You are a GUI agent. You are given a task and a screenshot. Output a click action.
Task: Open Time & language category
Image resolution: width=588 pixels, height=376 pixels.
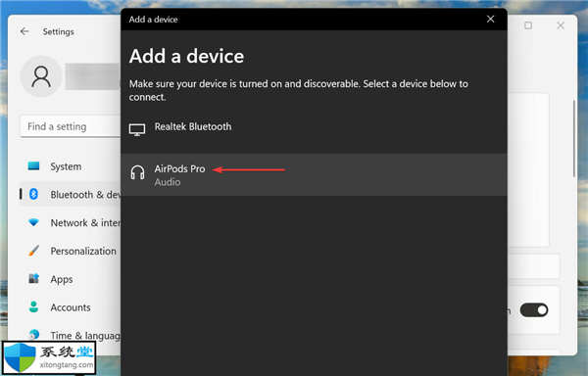pos(71,335)
